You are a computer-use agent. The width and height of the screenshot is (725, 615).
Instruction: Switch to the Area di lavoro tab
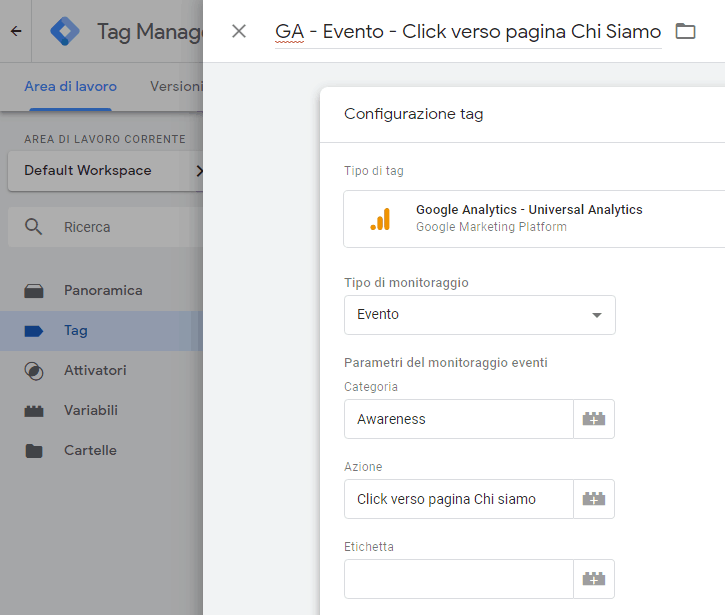coord(70,86)
